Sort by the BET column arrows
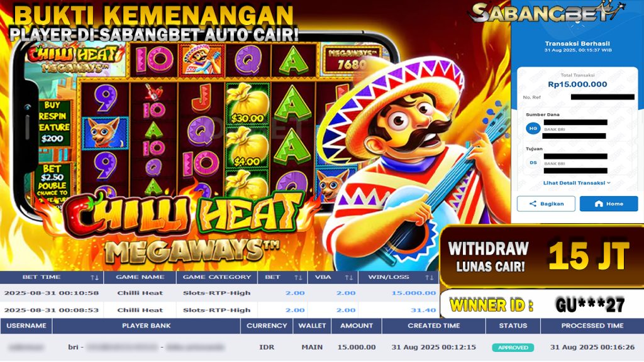644x362 pixels. point(298,277)
